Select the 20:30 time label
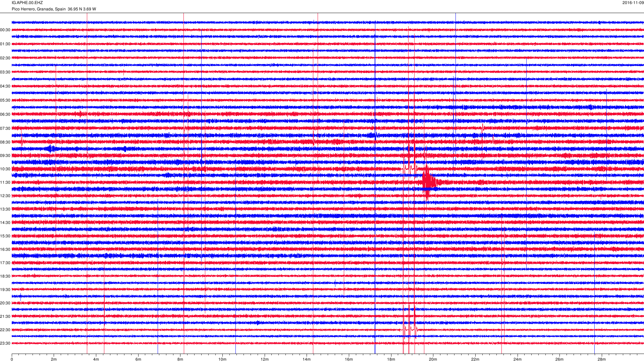 [5, 303]
